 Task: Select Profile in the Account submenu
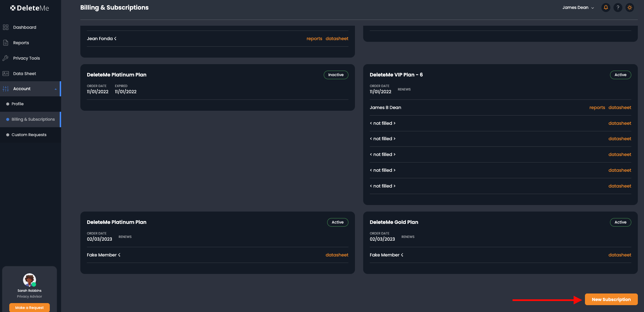(31, 104)
